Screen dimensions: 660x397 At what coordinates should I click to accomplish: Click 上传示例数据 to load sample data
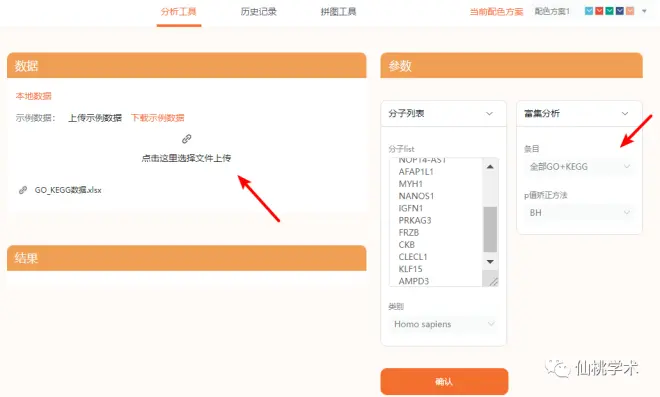pyautogui.click(x=95, y=118)
